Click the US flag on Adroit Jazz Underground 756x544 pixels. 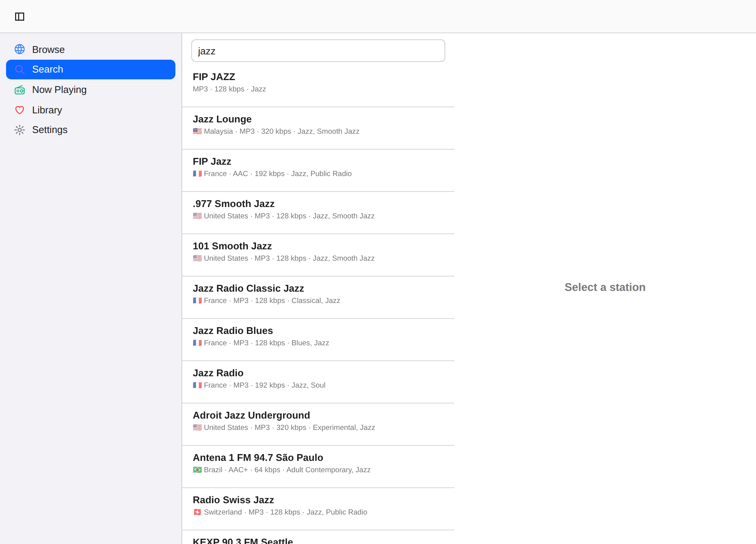(197, 428)
